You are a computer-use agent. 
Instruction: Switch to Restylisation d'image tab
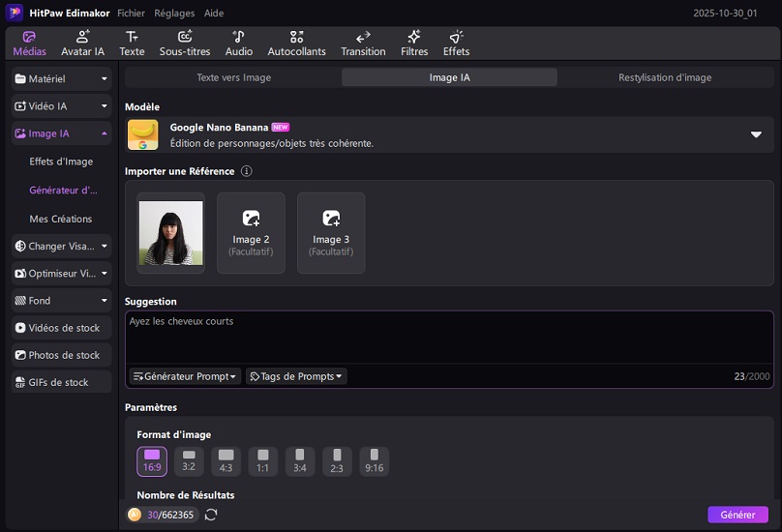[x=665, y=77]
